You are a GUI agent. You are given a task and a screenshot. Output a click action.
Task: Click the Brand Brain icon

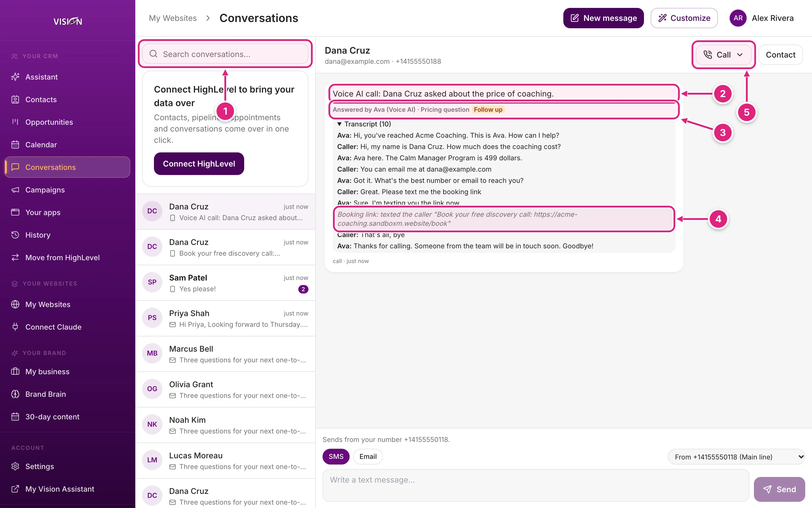click(15, 394)
